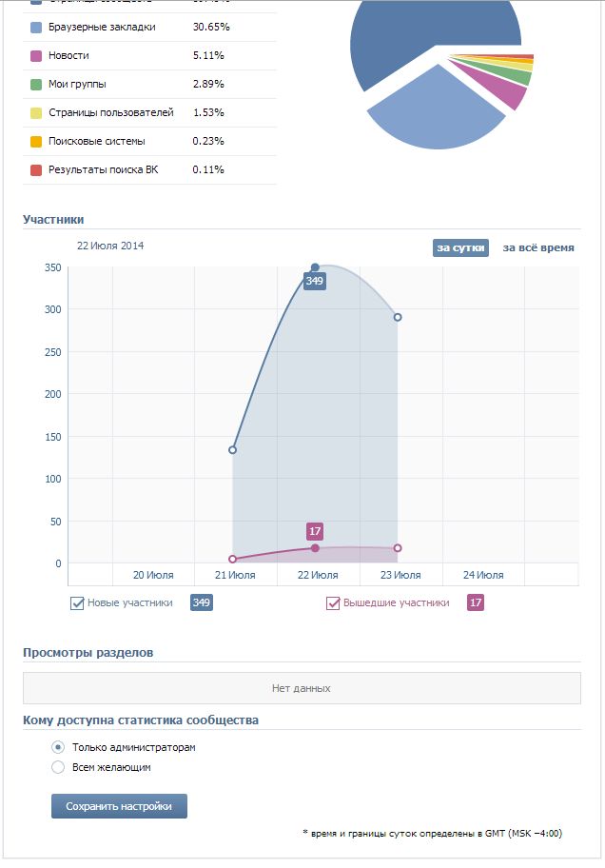Switch to the за сутки tab
Screen dimensions: 605x868
click(461, 247)
